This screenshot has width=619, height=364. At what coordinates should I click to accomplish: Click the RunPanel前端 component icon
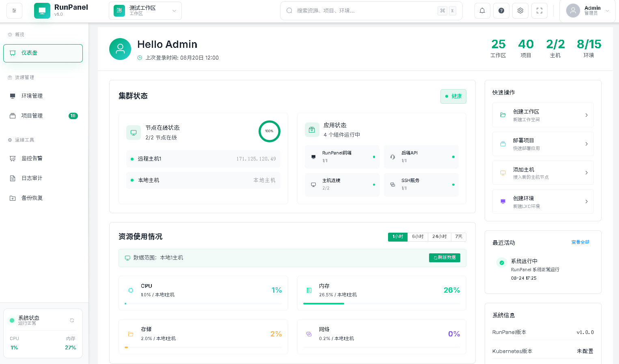click(x=313, y=157)
